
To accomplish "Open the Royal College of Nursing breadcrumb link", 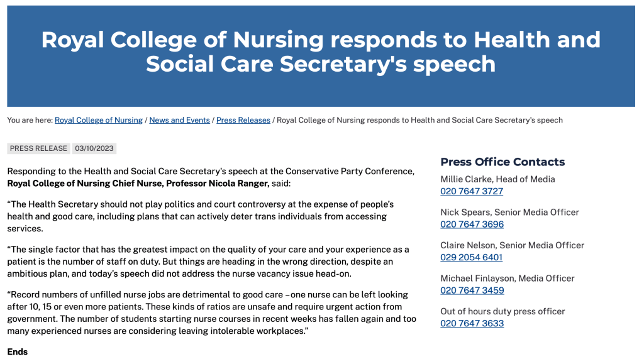I will coord(99,120).
